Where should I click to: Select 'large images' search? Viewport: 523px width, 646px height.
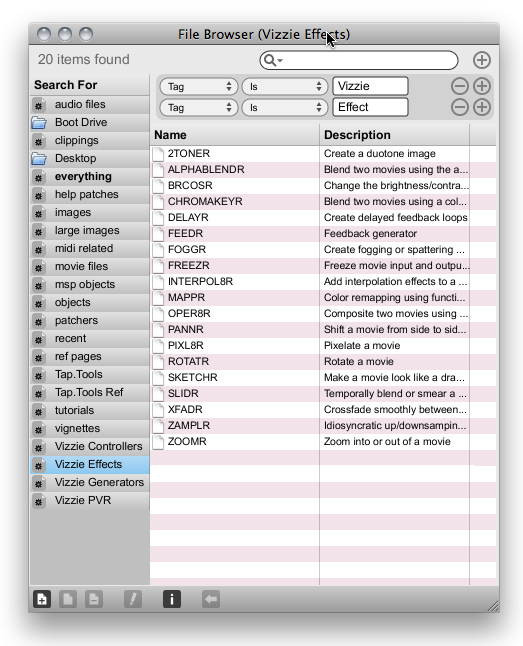click(x=90, y=231)
